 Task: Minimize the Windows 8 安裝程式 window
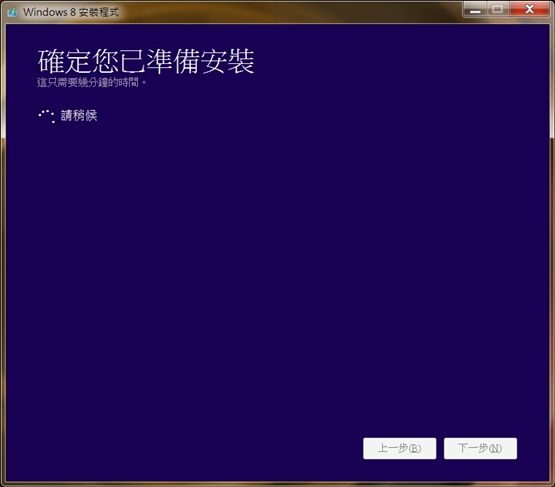[x=475, y=10]
